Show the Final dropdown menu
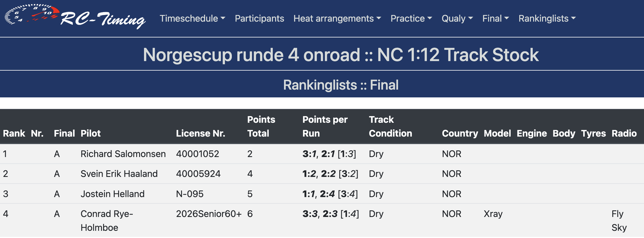Viewport: 644px width, 238px height. coord(495,18)
